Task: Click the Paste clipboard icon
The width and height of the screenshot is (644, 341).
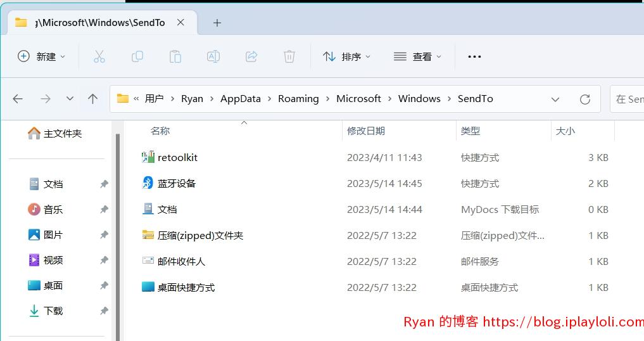Action: tap(175, 56)
